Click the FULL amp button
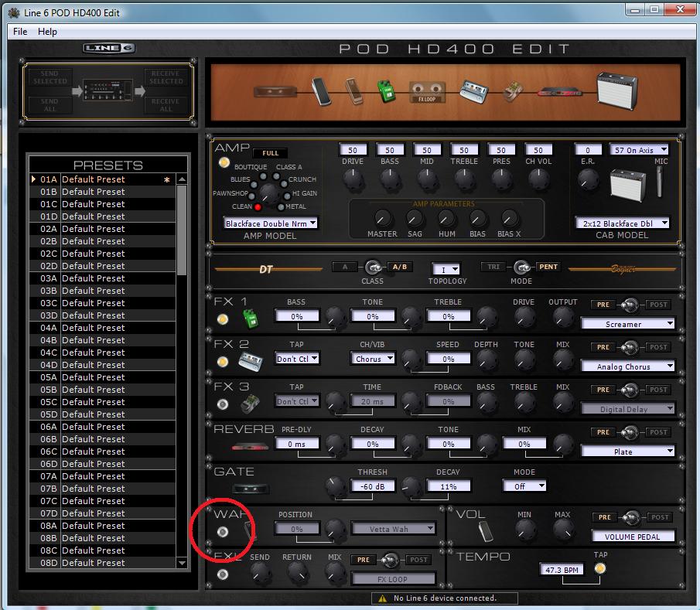The height and width of the screenshot is (610, 700). tap(270, 153)
